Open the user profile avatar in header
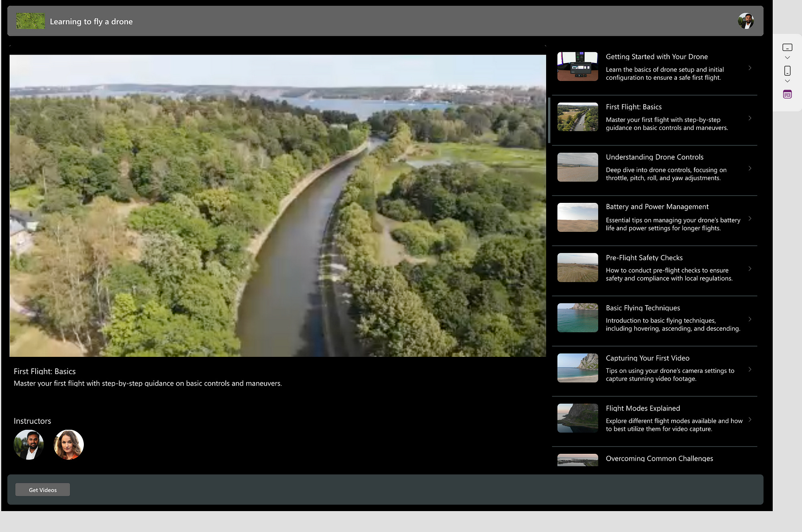802x532 pixels. pos(745,21)
